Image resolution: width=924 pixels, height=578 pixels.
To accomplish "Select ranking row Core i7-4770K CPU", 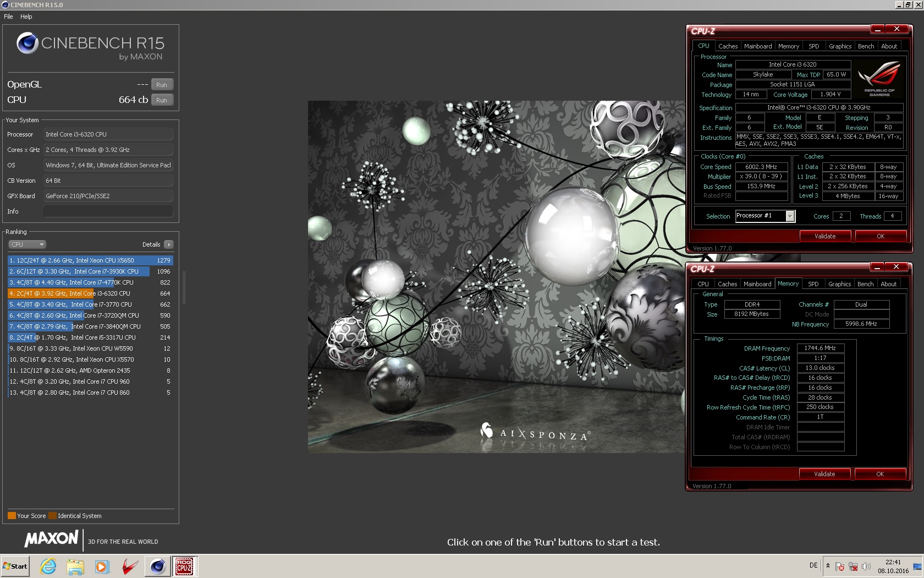I will click(90, 282).
